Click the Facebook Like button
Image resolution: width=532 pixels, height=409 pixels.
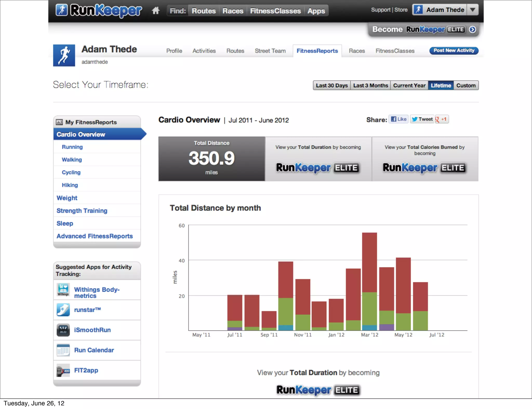pos(399,119)
